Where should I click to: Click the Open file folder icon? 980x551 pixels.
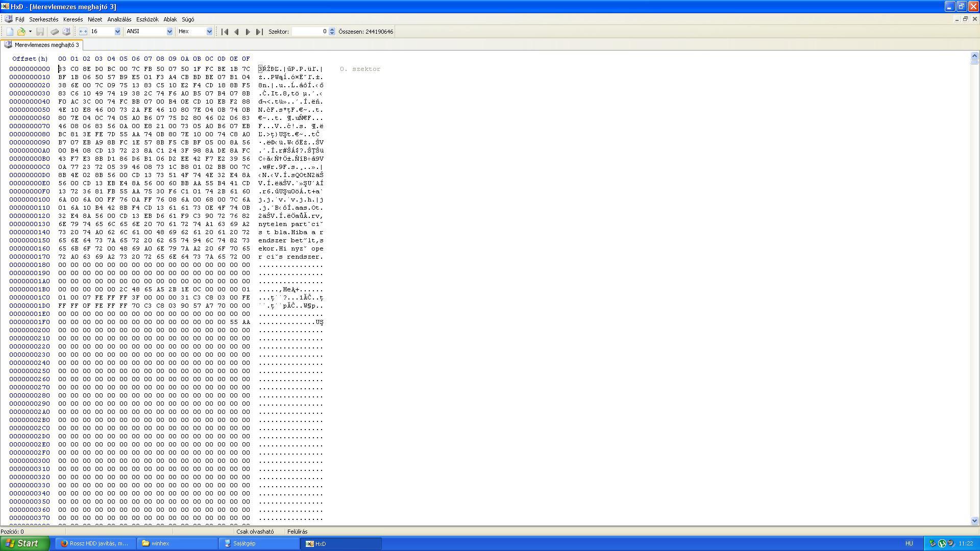(21, 32)
